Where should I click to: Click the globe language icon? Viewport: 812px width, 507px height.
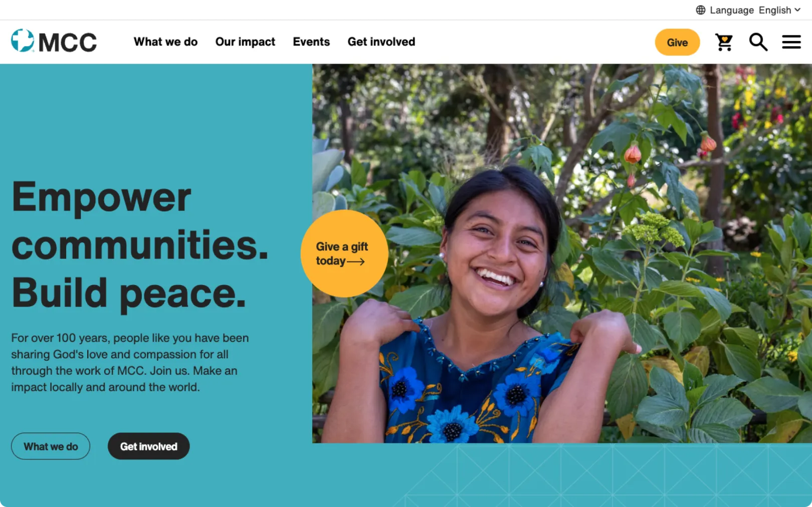coord(701,10)
